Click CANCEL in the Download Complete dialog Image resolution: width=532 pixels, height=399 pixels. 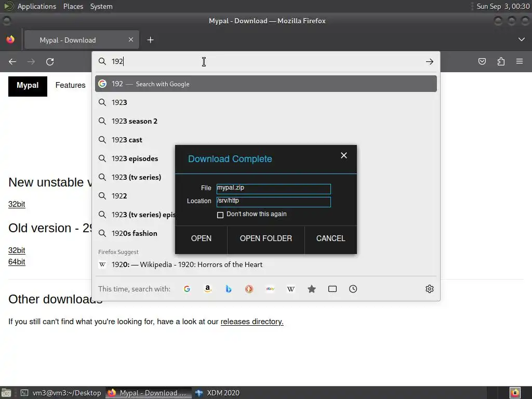coord(330,238)
